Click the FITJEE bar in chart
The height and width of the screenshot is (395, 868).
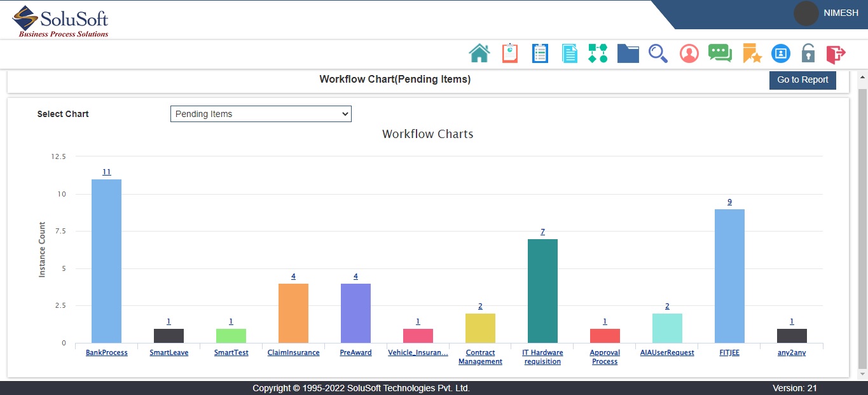729,276
